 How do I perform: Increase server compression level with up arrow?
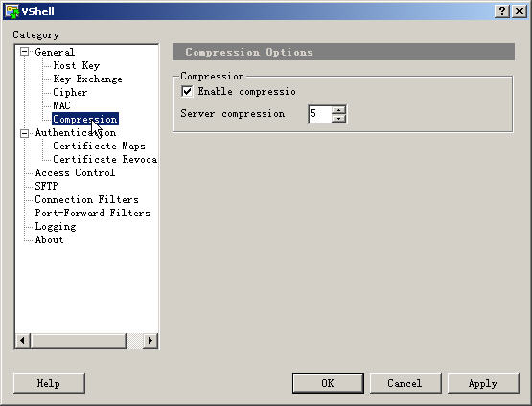click(x=338, y=109)
